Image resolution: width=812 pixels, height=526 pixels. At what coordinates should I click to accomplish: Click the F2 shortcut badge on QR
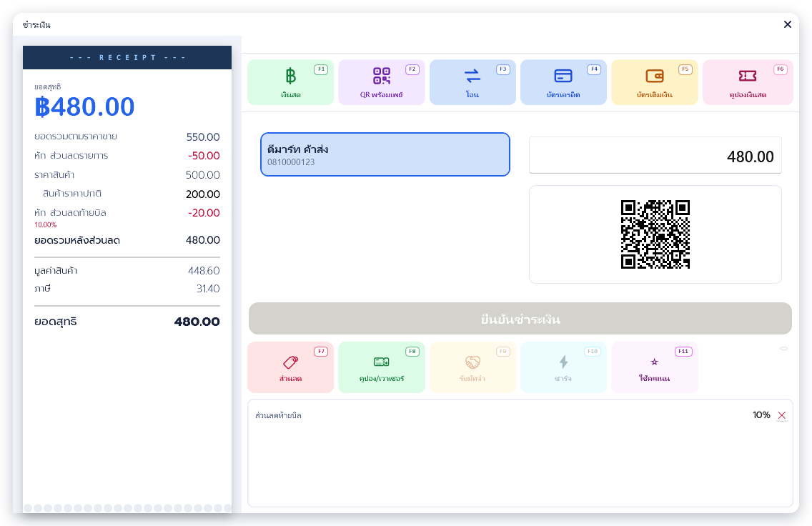pos(412,69)
